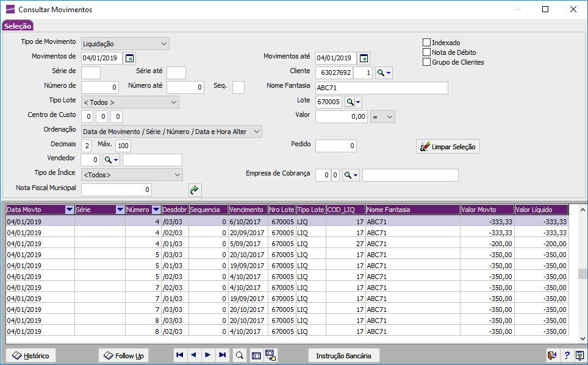Viewport: 588px width, 365px height.
Task: Click the exit door icon
Action: pos(552,355)
